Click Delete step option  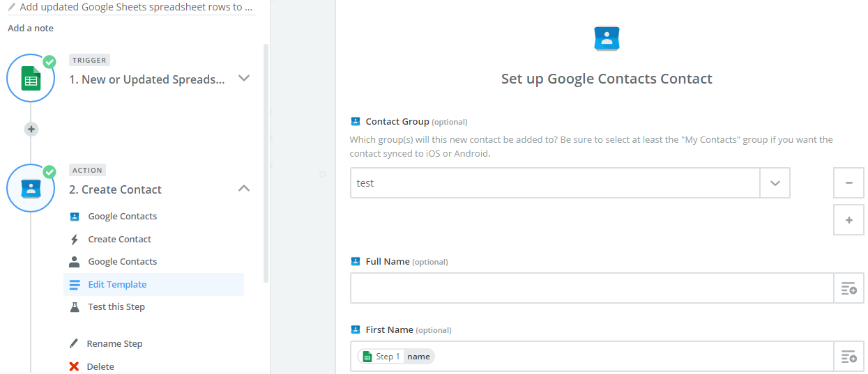pos(100,367)
